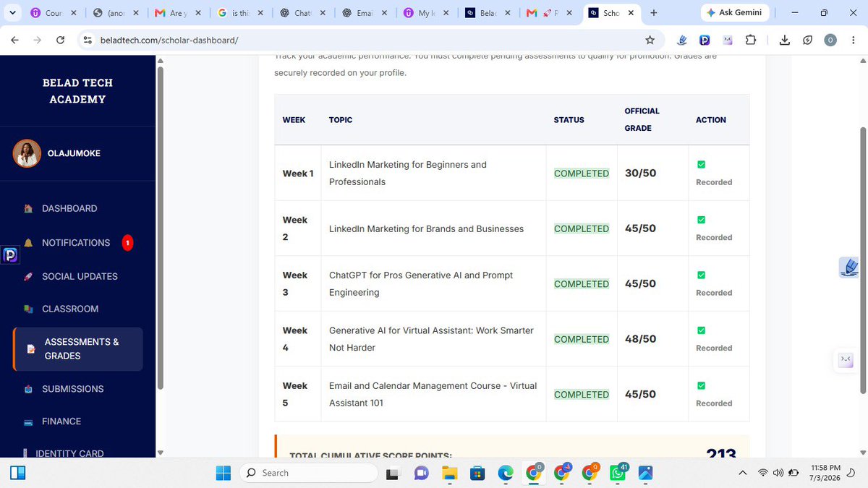
Task: Click the Classroom books icon
Action: (28, 309)
